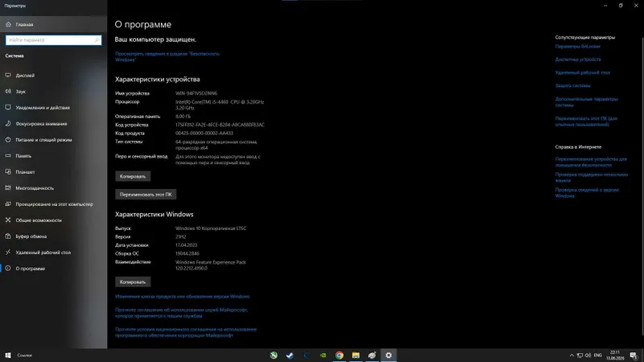This screenshot has height=362, width=644.
Task: Click the Найти параметр search field
Action: (x=53, y=40)
